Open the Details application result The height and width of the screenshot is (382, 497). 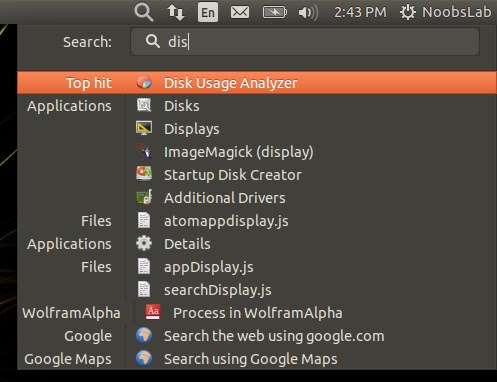[x=187, y=244]
